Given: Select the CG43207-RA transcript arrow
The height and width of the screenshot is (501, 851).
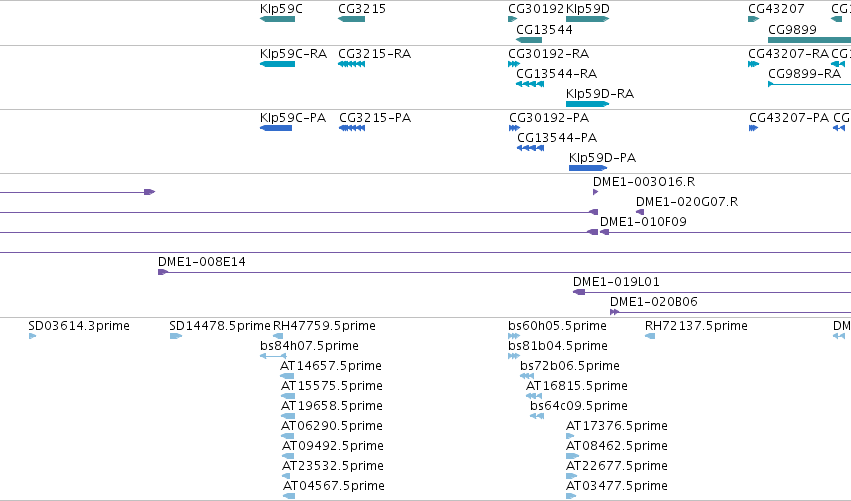Looking at the screenshot, I should [x=753, y=64].
